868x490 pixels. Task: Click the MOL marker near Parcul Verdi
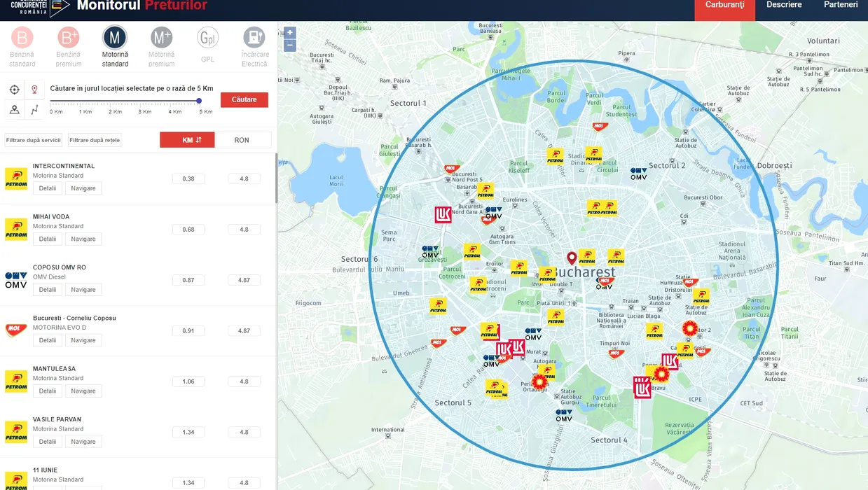599,127
